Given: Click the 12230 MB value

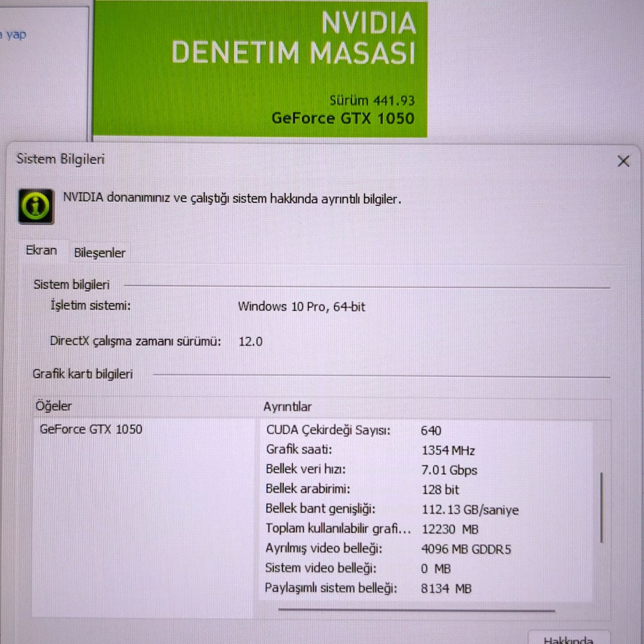Looking at the screenshot, I should (450, 529).
